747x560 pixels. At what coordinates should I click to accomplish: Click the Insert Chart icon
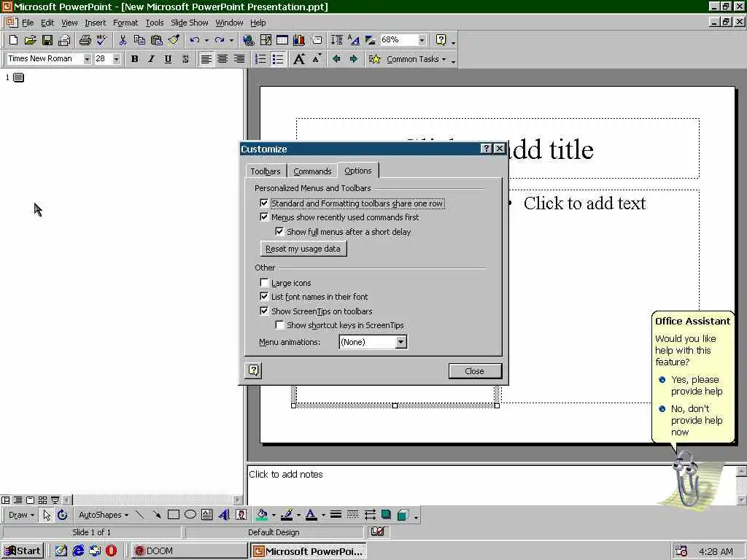tap(299, 40)
